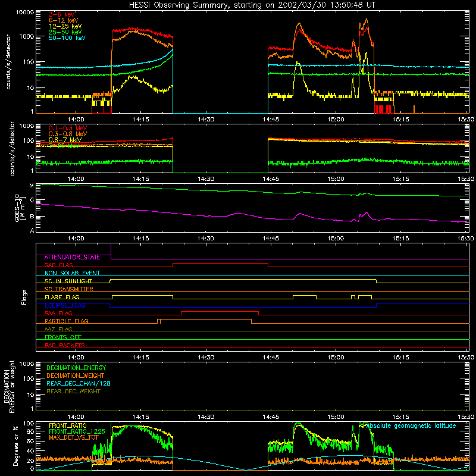Click the PARTICLE_FLAG label
This screenshot has width=476, height=476.
67,321
